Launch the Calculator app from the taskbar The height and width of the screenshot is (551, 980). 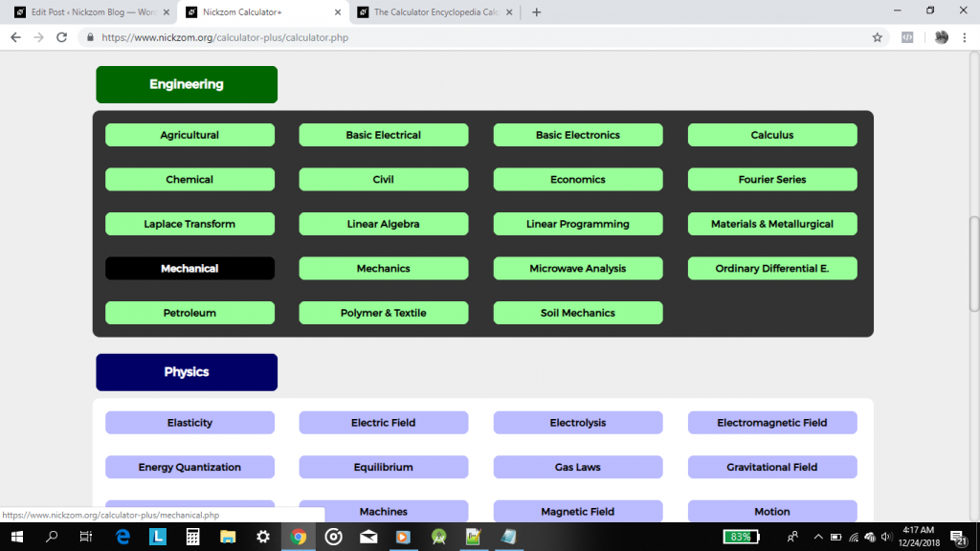coord(192,537)
